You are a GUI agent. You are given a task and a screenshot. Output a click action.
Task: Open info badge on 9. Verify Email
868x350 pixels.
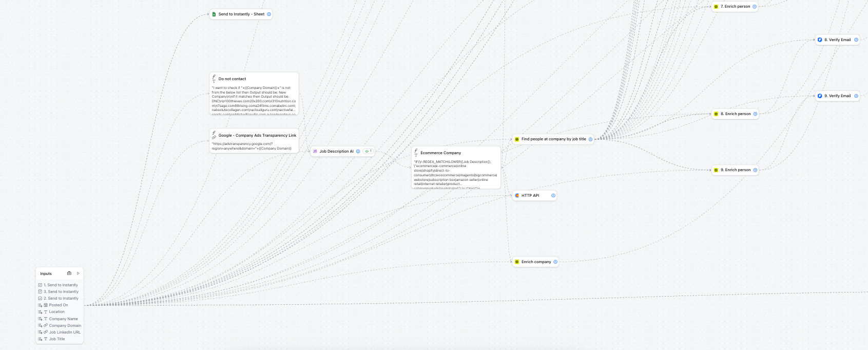tap(856, 96)
